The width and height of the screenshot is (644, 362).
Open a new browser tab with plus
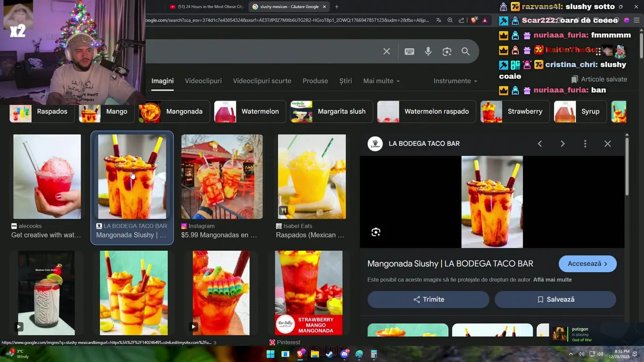point(337,7)
